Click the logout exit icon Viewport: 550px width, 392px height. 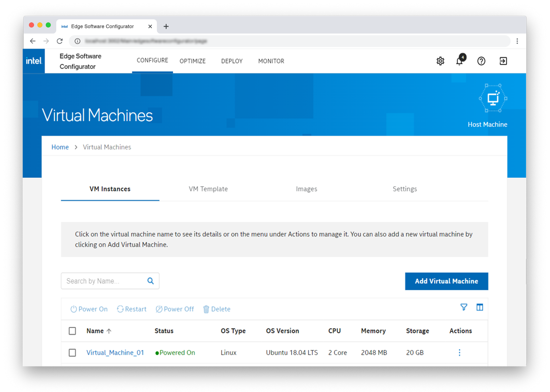tap(503, 61)
